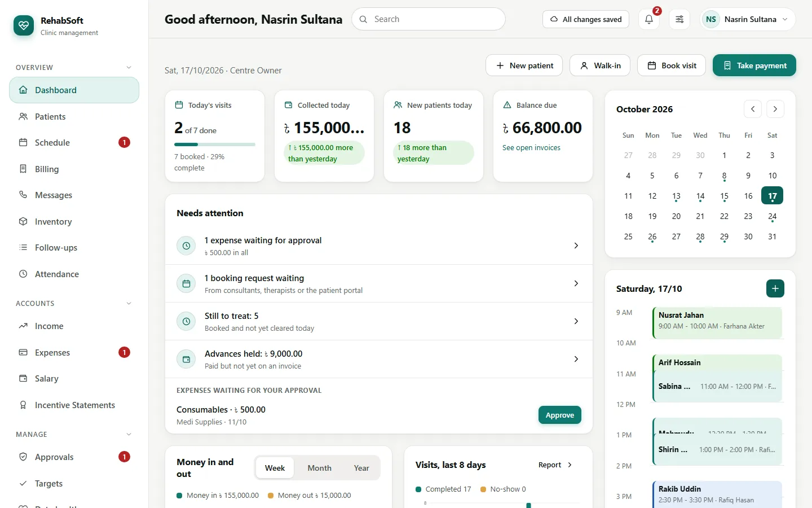Go to next month in calendar

pos(775,109)
